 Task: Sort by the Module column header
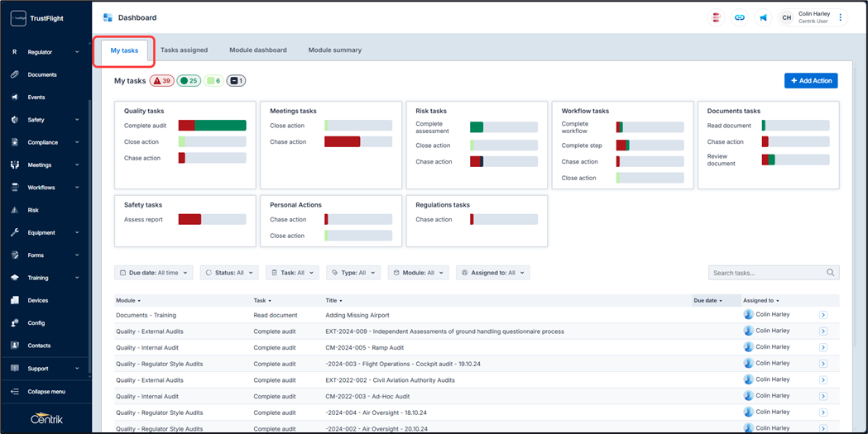coord(128,301)
